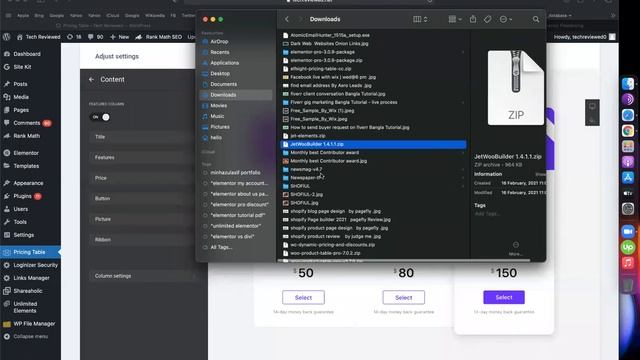Open Movies in Finder sidebar

218,105
